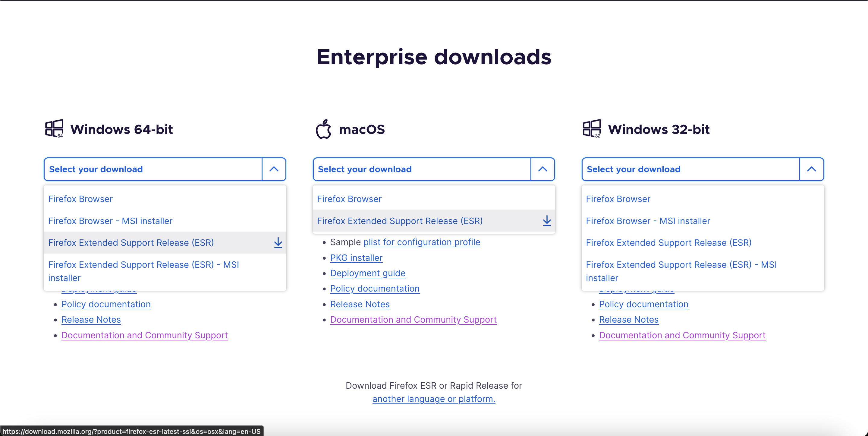Viewport: 868px width, 436px height.
Task: Click the Windows 64-bit logo icon
Action: pos(54,128)
